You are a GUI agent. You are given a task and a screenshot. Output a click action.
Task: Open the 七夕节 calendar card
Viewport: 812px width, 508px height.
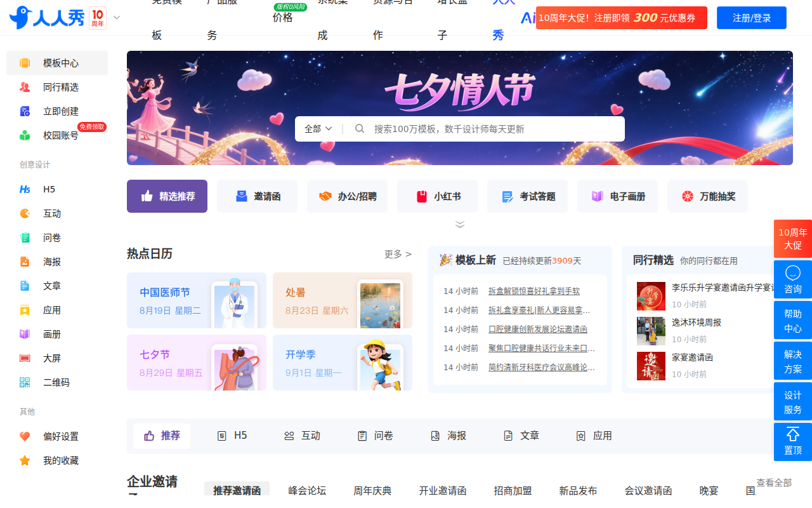(x=197, y=363)
